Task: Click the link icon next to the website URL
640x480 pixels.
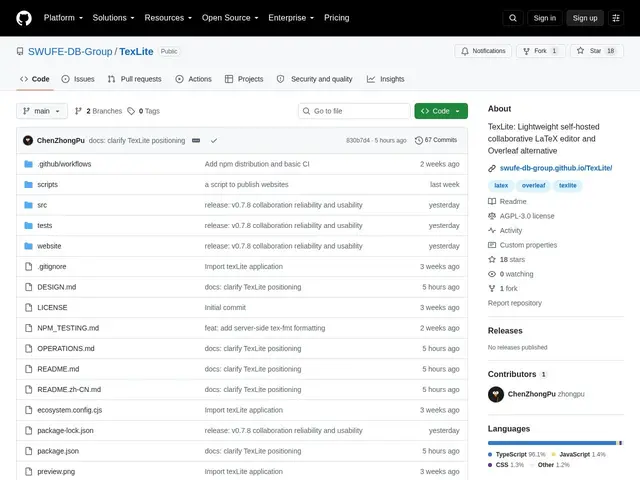Action: pos(492,168)
